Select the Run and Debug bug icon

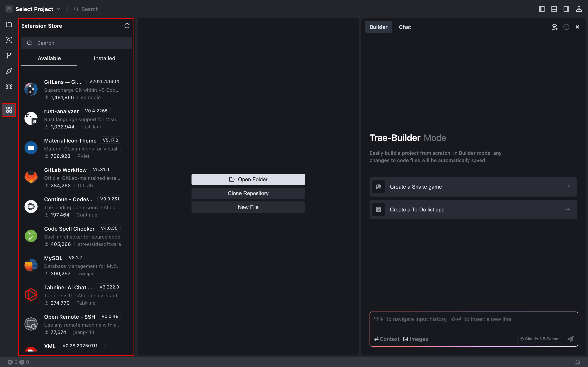[9, 86]
